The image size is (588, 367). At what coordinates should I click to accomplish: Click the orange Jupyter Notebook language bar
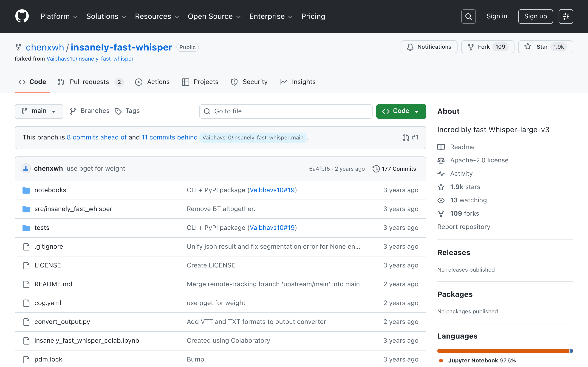click(503, 351)
